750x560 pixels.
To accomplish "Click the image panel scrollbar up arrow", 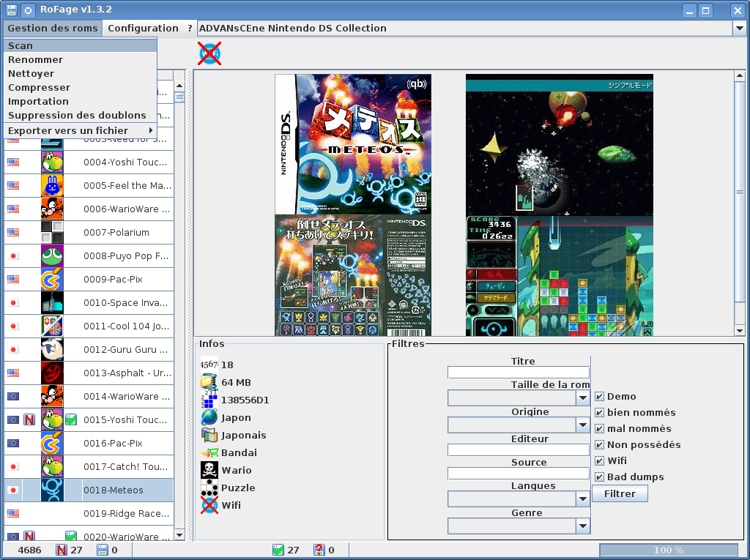I will [740, 75].
